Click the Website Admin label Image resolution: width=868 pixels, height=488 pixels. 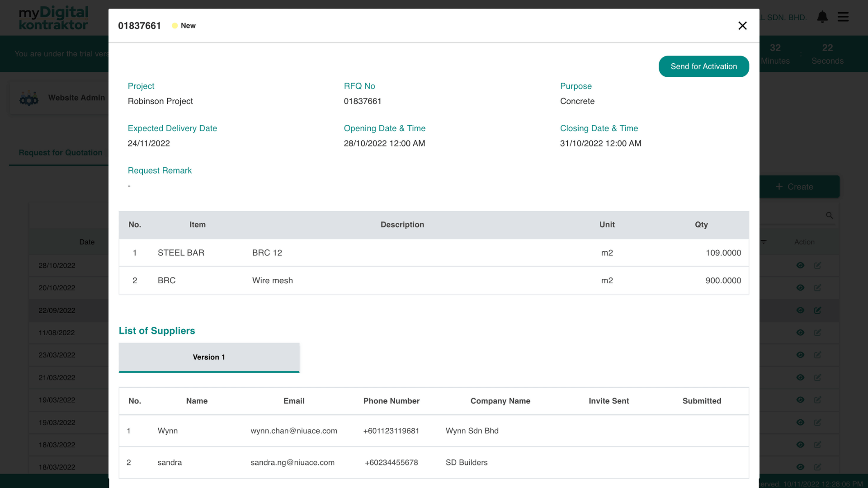[x=76, y=98]
